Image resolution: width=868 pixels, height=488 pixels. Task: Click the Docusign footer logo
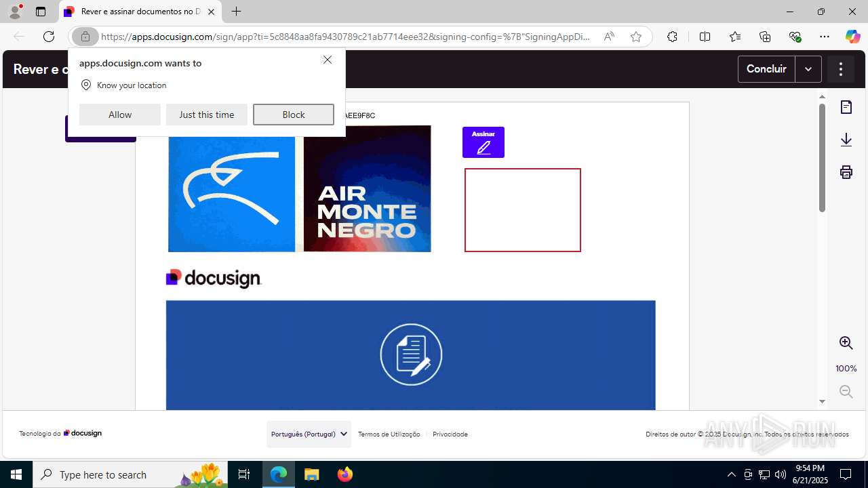tap(83, 433)
